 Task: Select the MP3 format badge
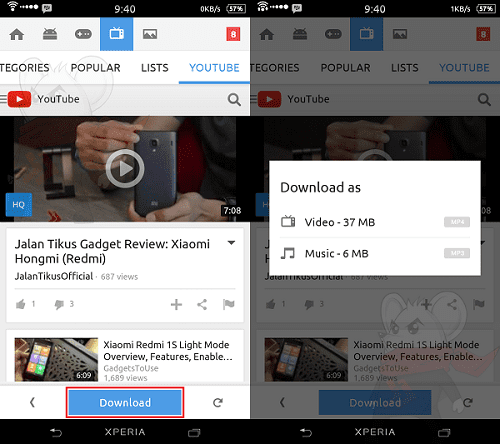(x=457, y=253)
